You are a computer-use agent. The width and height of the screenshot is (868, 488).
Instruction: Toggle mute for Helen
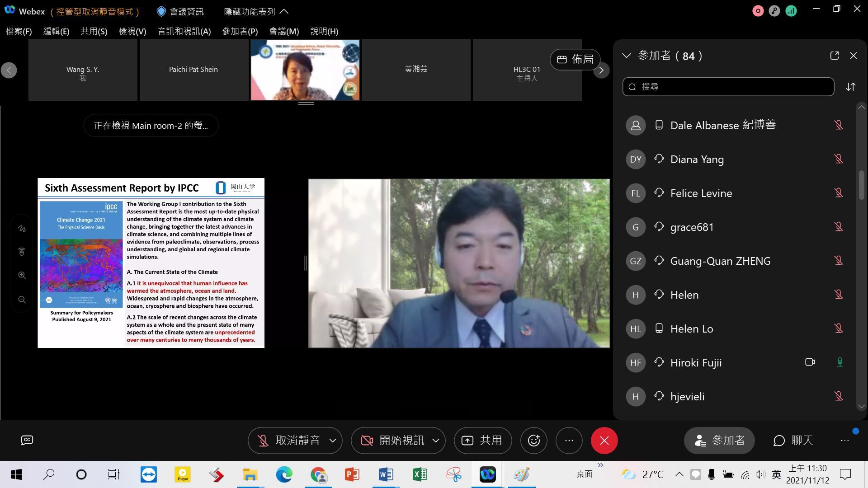click(x=839, y=294)
